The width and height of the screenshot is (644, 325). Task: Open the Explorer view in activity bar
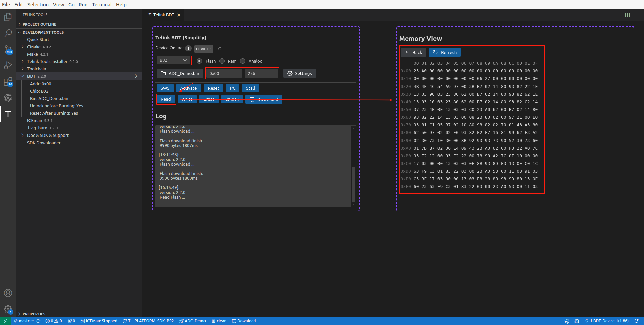point(8,17)
